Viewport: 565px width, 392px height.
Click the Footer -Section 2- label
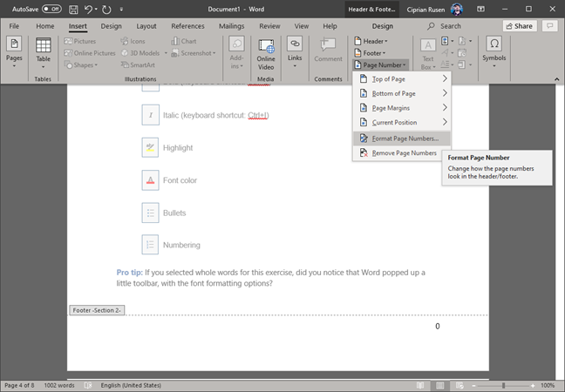[x=97, y=310]
